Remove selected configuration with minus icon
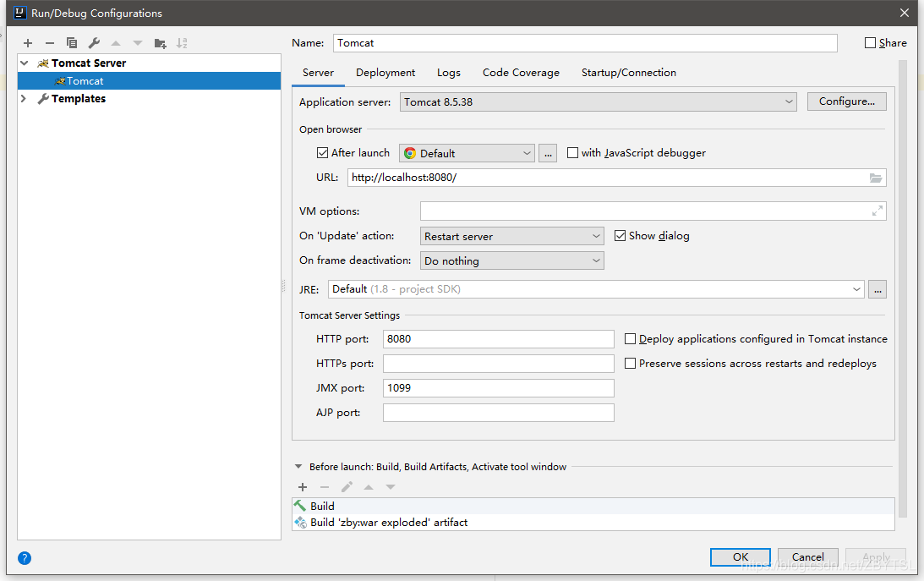Image resolution: width=924 pixels, height=581 pixels. point(50,43)
